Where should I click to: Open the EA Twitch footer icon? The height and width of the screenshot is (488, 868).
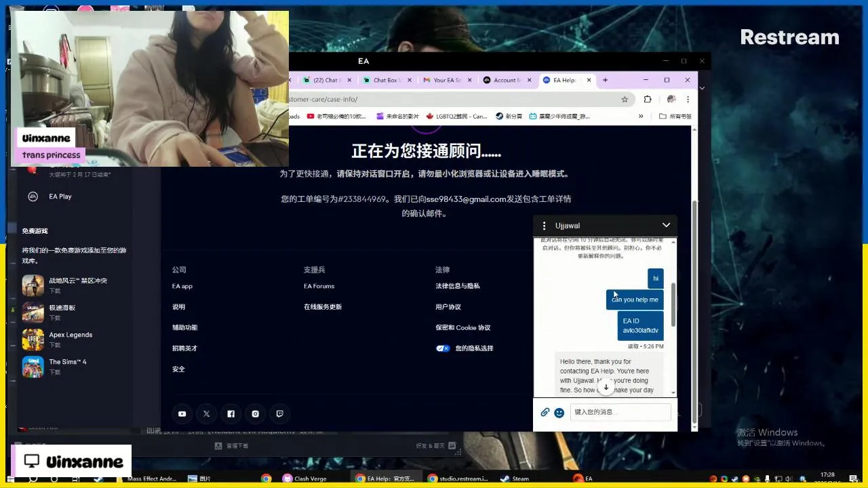(x=279, y=413)
